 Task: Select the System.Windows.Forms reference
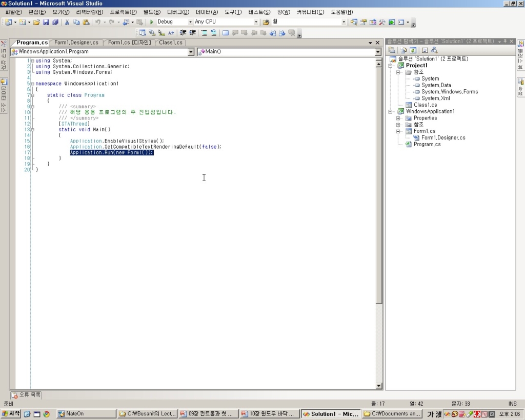tap(449, 92)
